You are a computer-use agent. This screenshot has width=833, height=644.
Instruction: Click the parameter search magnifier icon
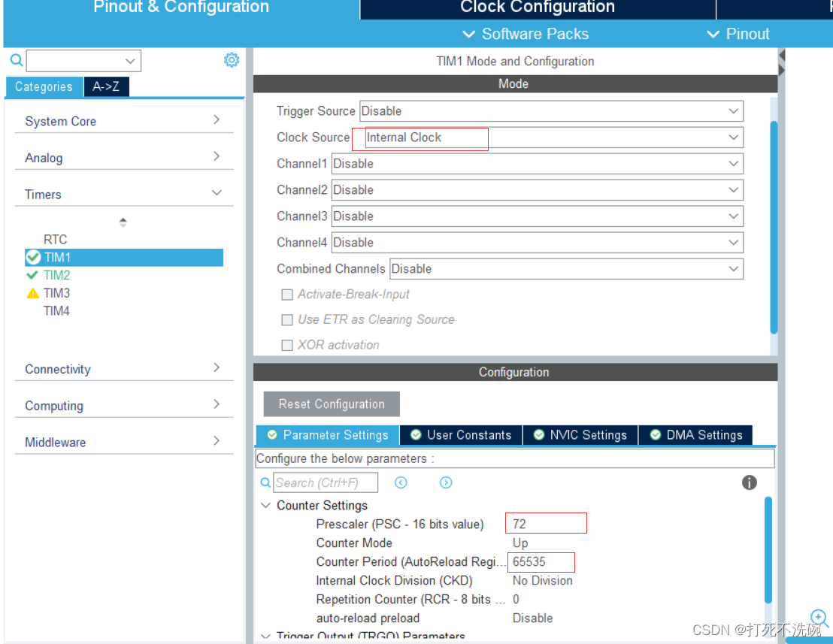coord(265,482)
